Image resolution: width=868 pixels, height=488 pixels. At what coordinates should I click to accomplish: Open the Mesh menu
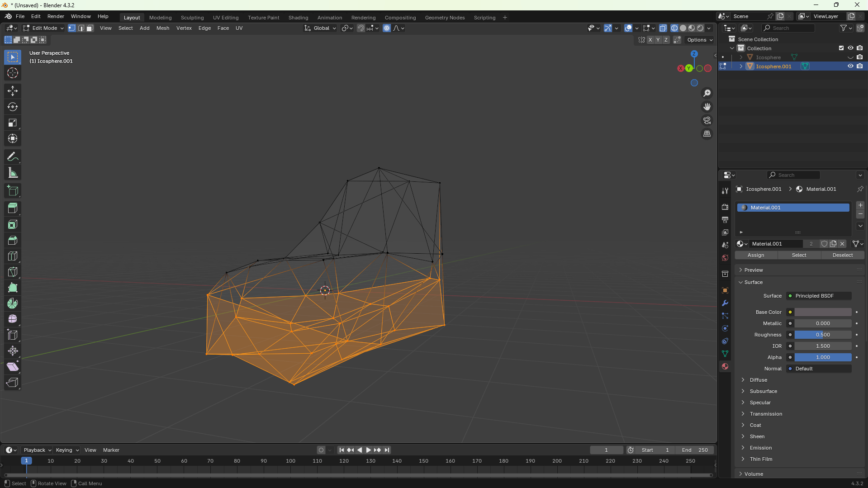coord(162,28)
